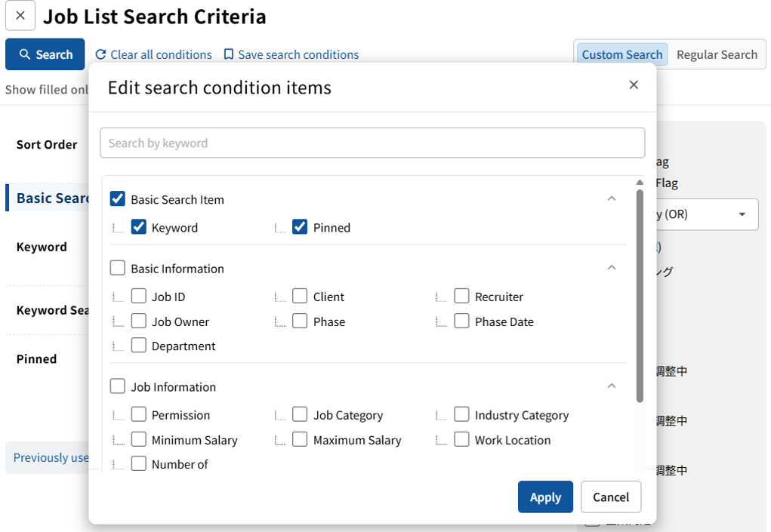Enable the Job ID checkbox
Viewport: 771px width, 532px height.
coord(139,296)
